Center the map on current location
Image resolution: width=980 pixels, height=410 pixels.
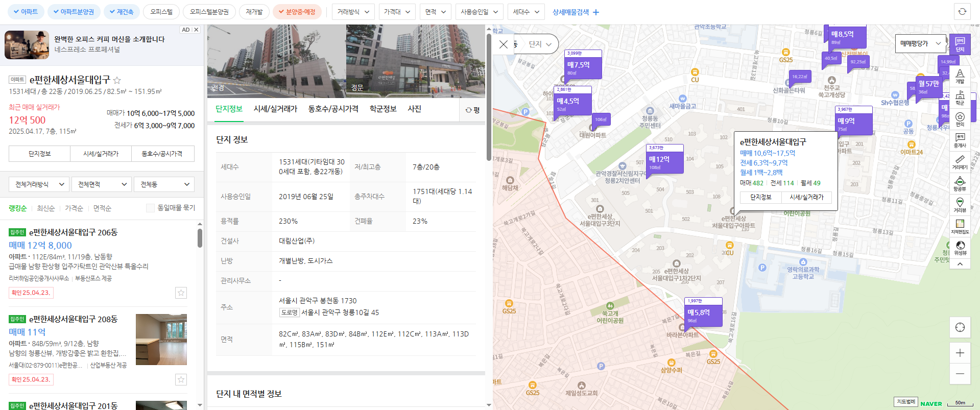[960, 327]
